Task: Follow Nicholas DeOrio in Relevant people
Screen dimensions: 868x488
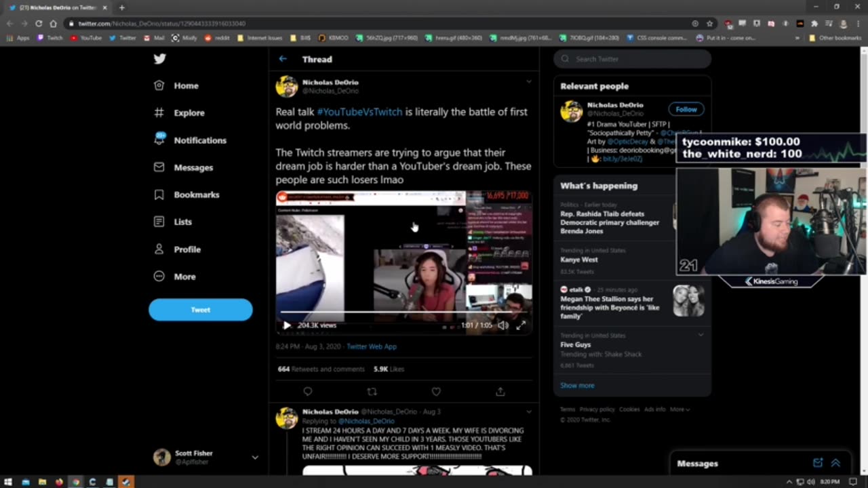Action: point(686,109)
